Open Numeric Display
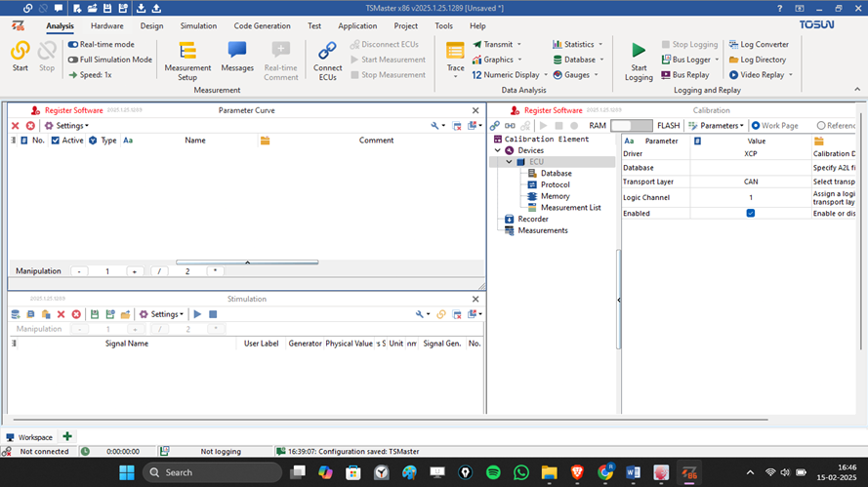The image size is (868, 487). pyautogui.click(x=506, y=75)
